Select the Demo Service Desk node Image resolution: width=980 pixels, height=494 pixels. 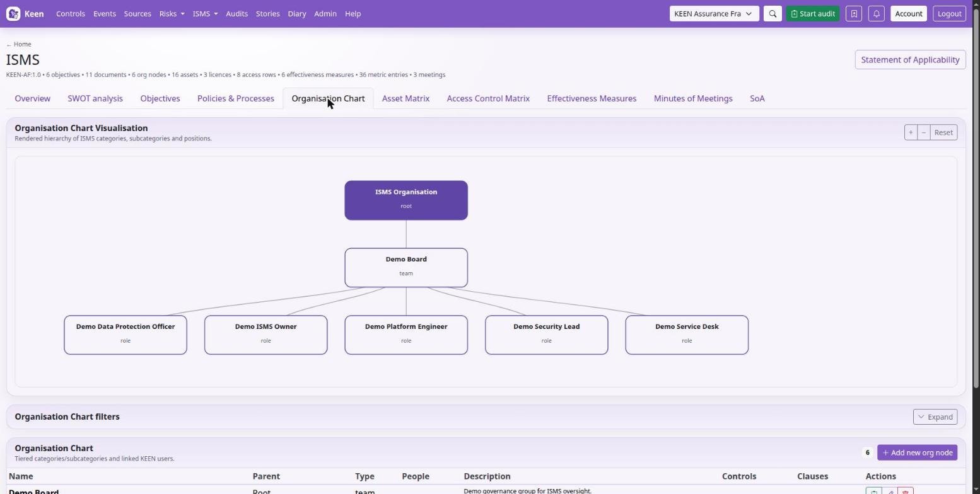tap(687, 335)
